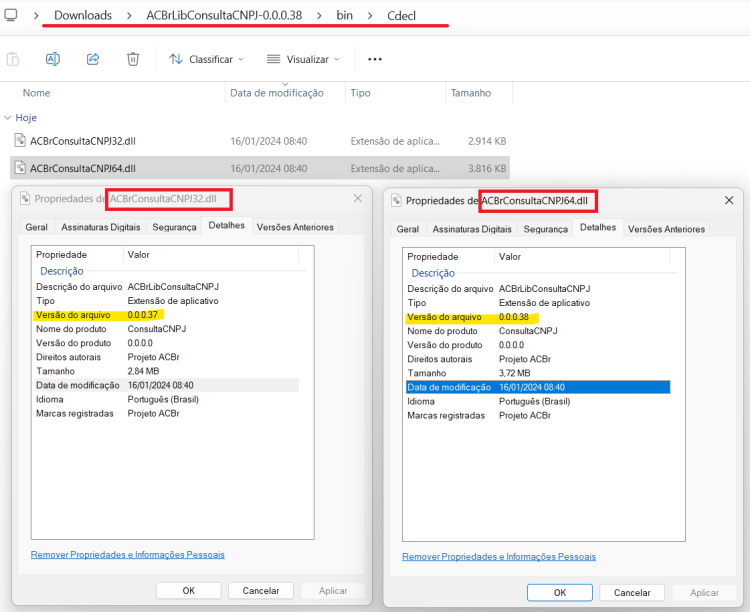The width and height of the screenshot is (750, 612).
Task: Select Data de modificação row in CNPJ64 dialog
Action: point(538,387)
